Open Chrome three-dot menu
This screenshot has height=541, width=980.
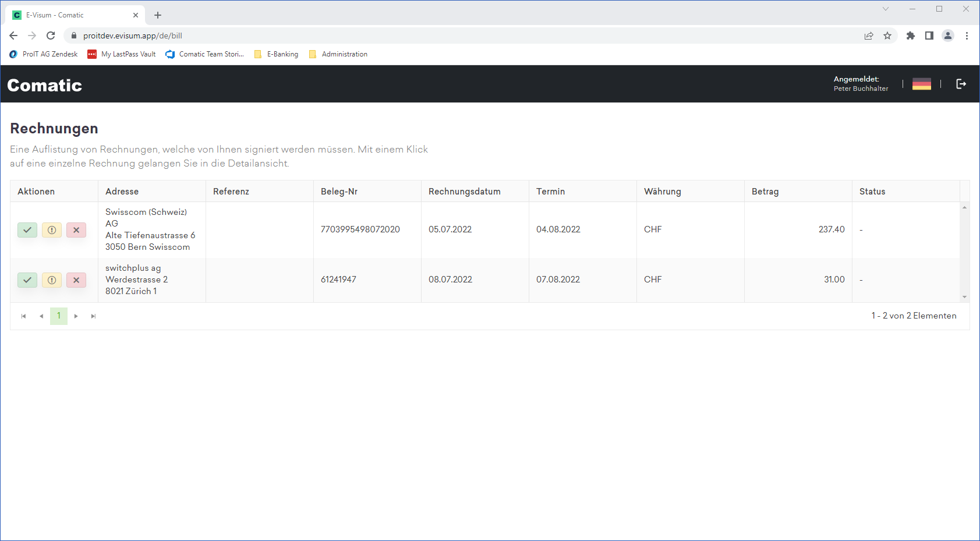click(967, 36)
